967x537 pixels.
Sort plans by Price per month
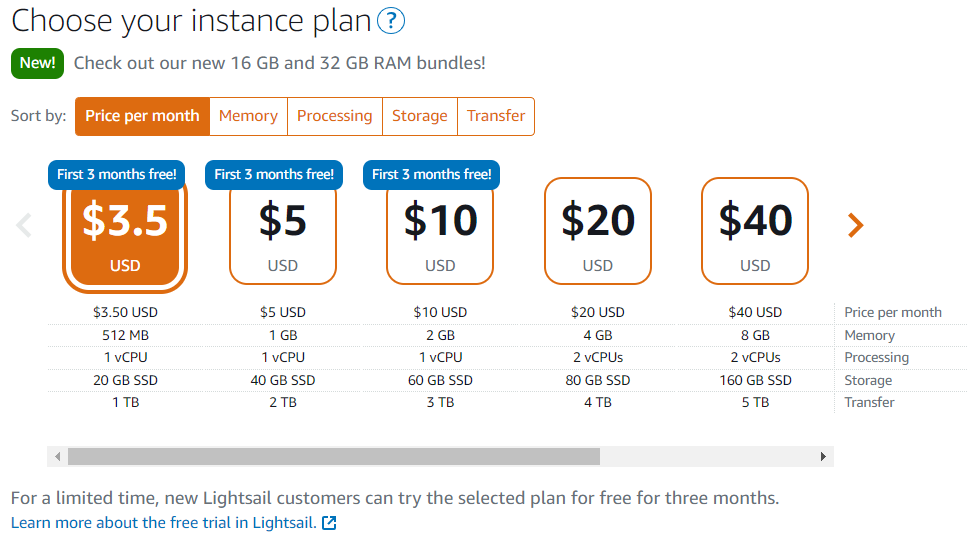(x=142, y=116)
